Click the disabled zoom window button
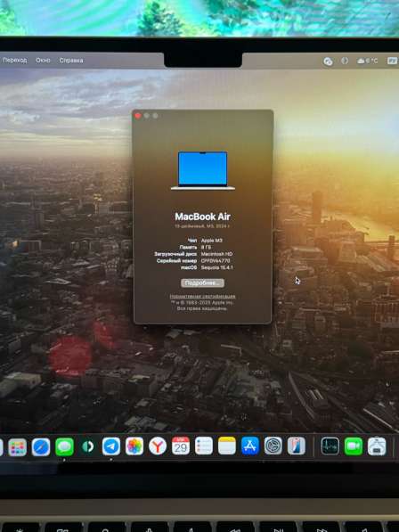 tap(155, 116)
